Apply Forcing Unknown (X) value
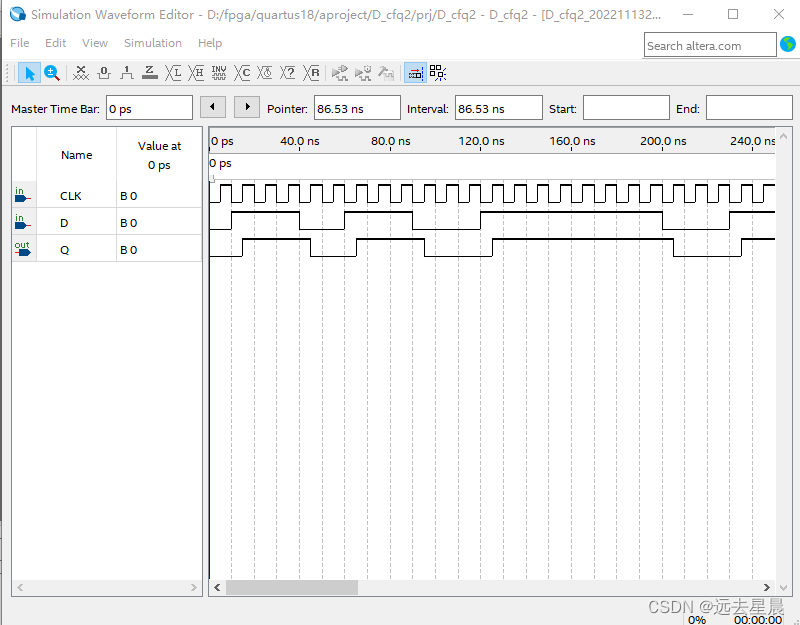Image resolution: width=800 pixels, height=625 pixels. pos(81,73)
